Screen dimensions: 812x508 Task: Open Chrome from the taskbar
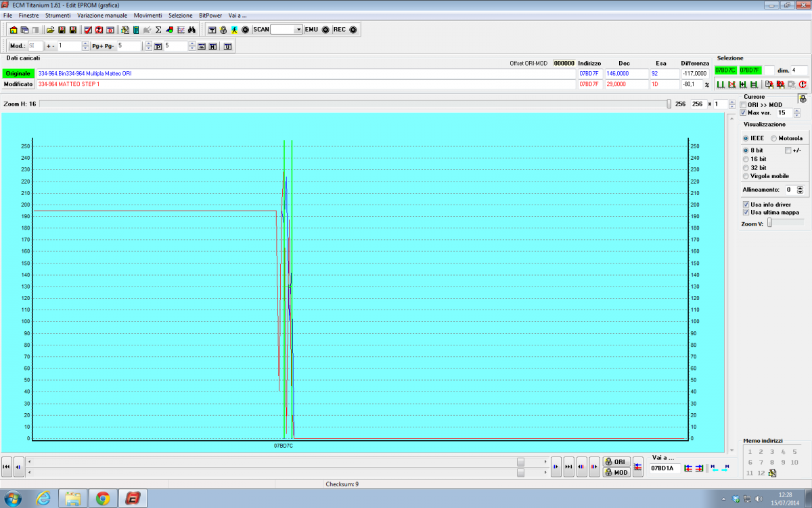click(103, 499)
